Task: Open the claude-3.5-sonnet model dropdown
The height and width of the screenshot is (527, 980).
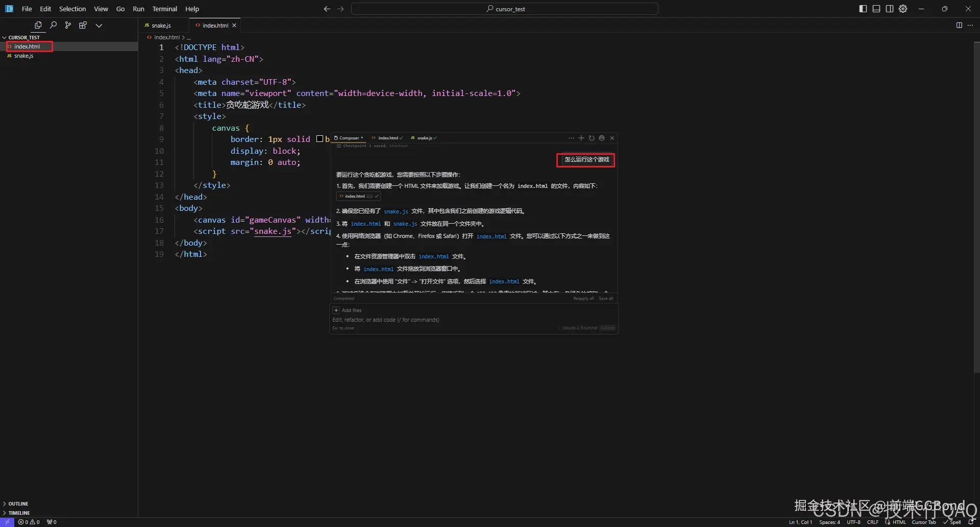Action: coord(579,328)
